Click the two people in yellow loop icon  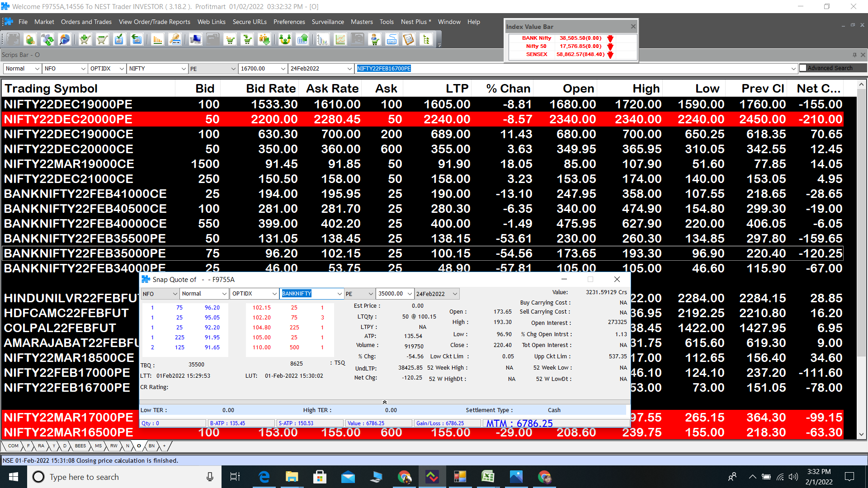pos(285,40)
